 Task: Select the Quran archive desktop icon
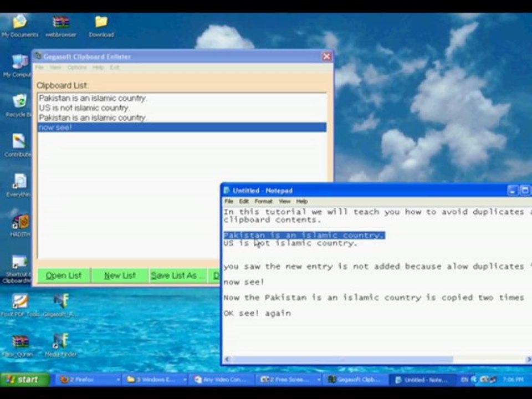tap(20, 346)
